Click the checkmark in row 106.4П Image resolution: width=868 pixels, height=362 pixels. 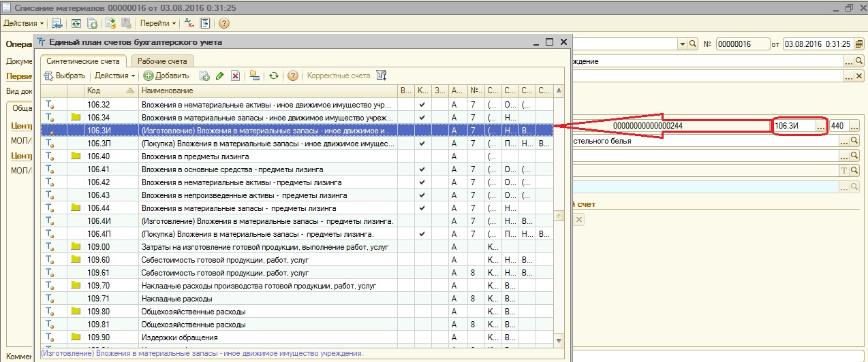click(x=422, y=234)
